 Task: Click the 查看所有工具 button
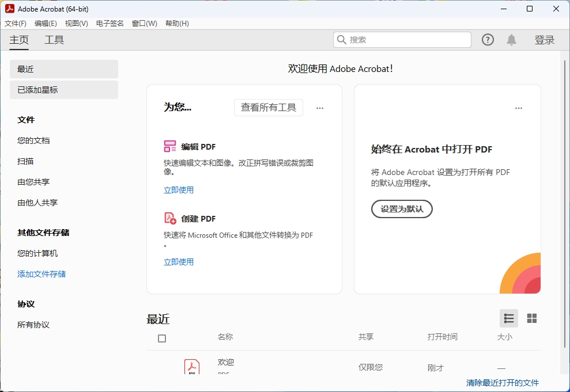click(x=268, y=108)
